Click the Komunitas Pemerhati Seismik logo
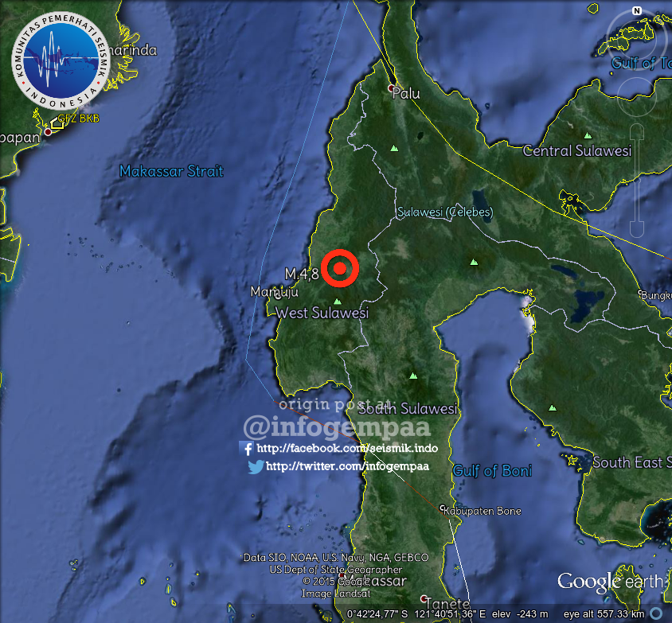Image resolution: width=672 pixels, height=623 pixels. tap(58, 58)
